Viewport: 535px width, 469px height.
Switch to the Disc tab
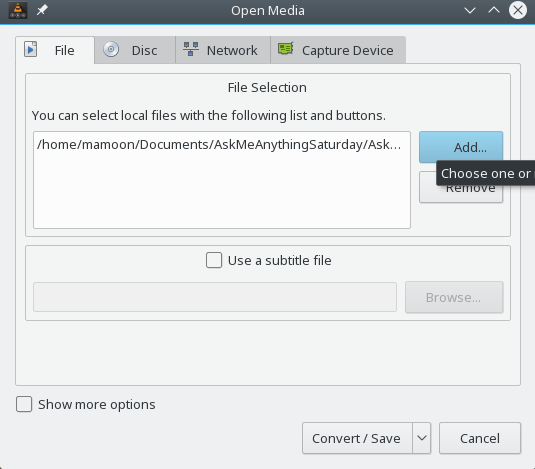[135, 50]
